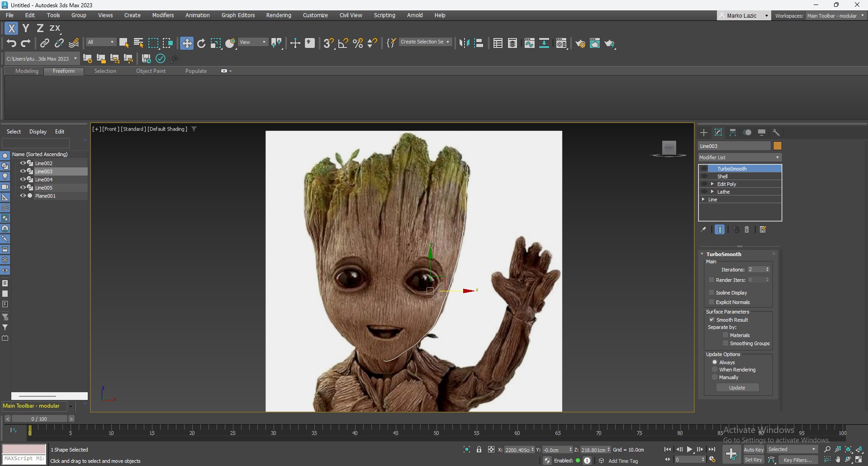
Task: Collapse the TurboSmooth rollout
Action: click(702, 254)
